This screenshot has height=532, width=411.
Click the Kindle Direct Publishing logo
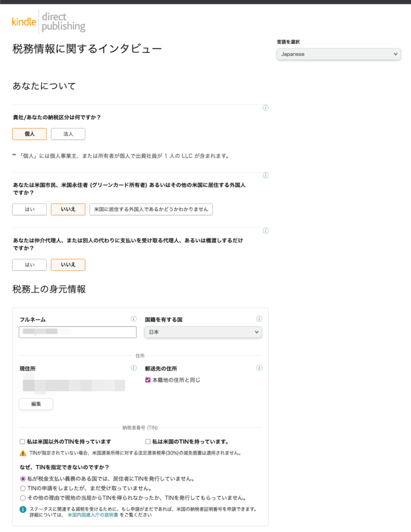(48, 21)
